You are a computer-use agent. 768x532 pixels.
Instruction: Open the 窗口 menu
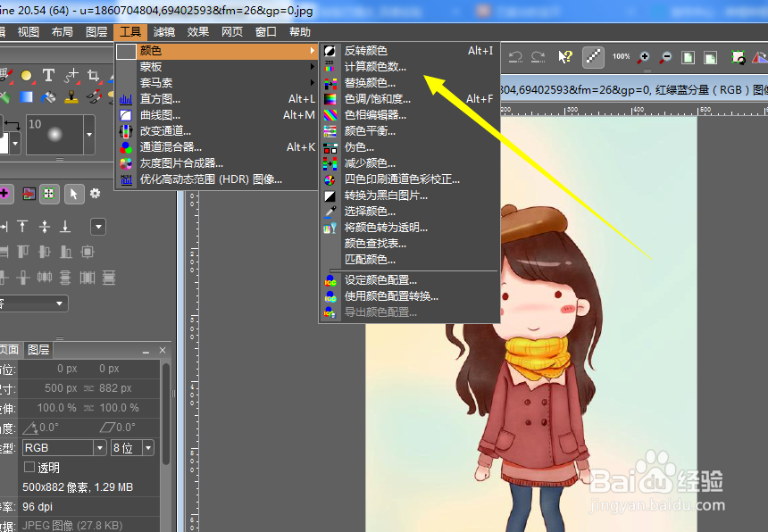266,32
